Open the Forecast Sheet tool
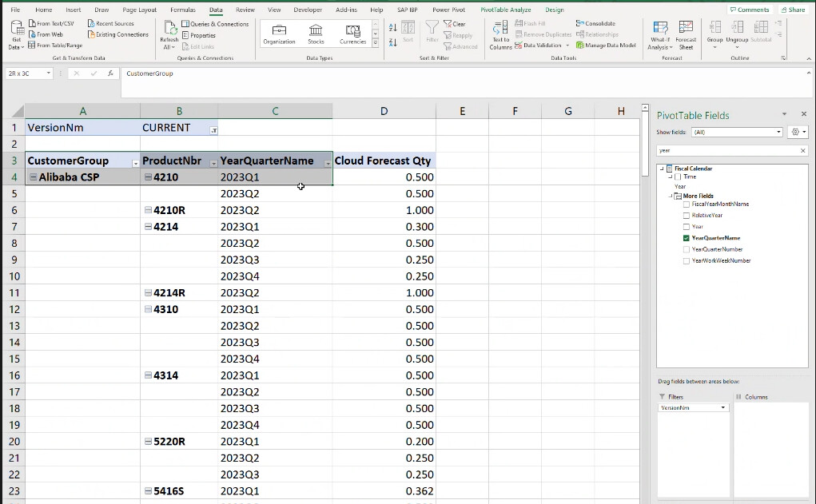This screenshot has height=504, width=816. click(686, 36)
